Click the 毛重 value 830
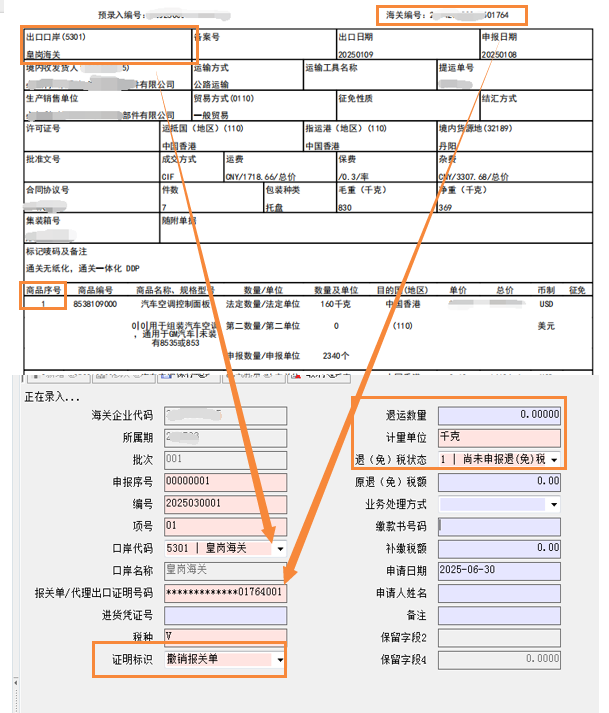 pyautogui.click(x=345, y=207)
